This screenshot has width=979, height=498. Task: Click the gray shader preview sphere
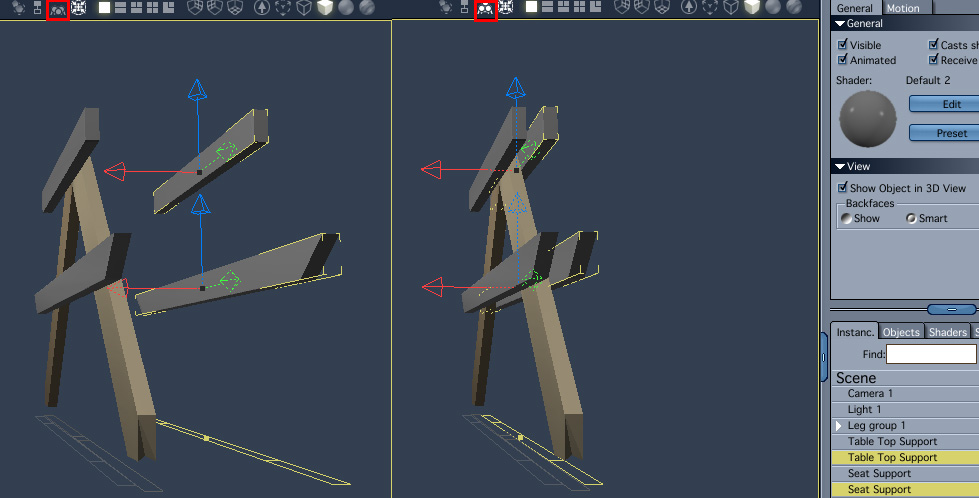coord(868,119)
